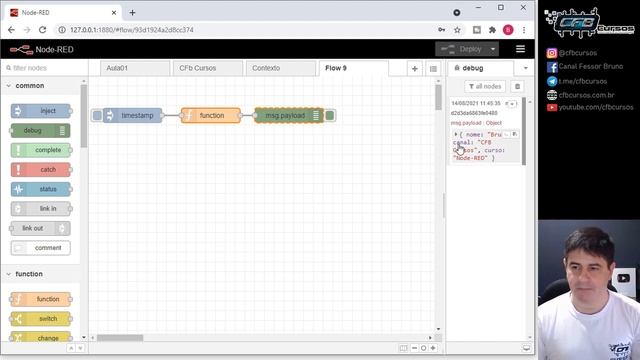Open the password key icon
The width and height of the screenshot is (640, 360).
tap(442, 30)
